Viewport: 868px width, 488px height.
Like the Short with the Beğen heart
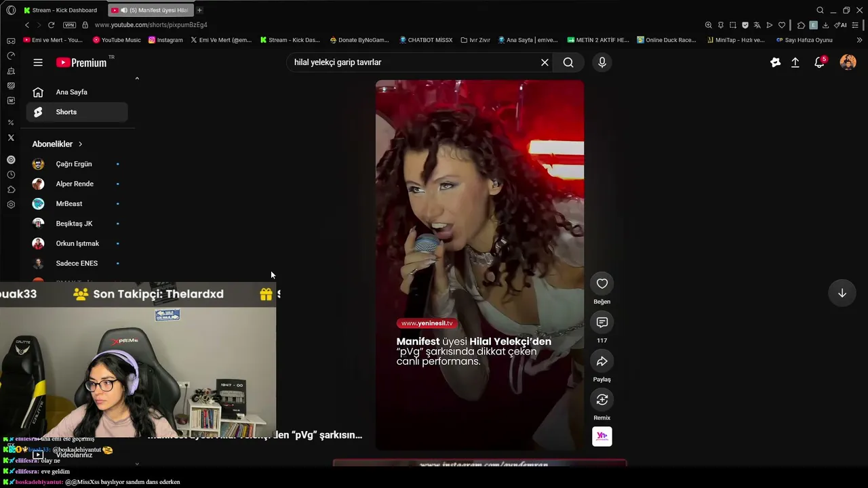(602, 284)
